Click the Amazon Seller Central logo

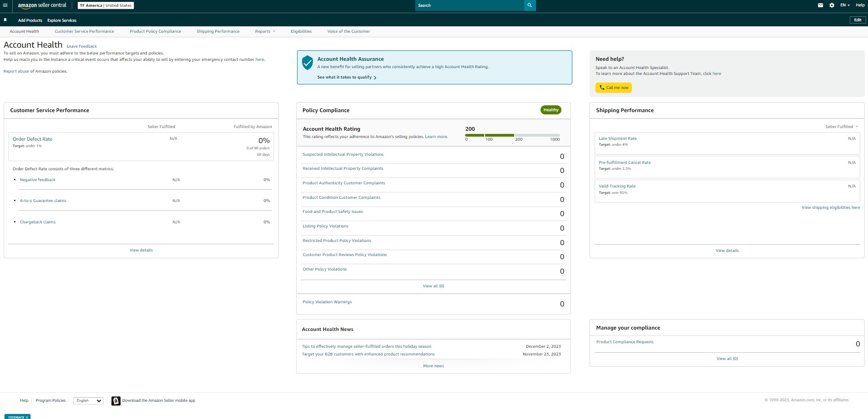[42, 5]
